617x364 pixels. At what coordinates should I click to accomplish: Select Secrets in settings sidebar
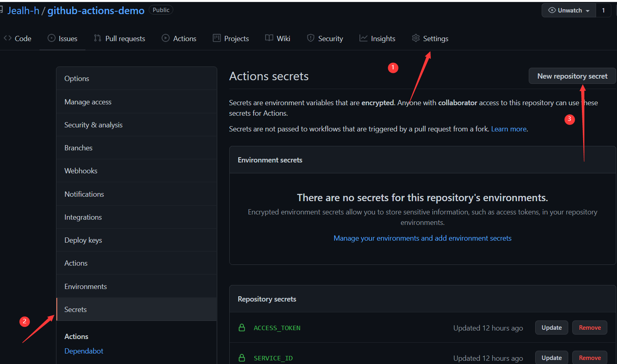[x=137, y=309]
